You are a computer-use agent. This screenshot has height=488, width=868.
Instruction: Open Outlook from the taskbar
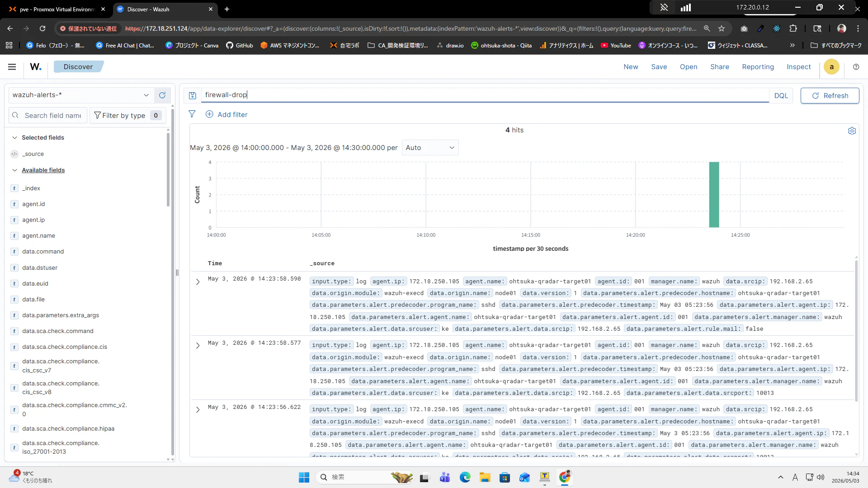pos(524,477)
